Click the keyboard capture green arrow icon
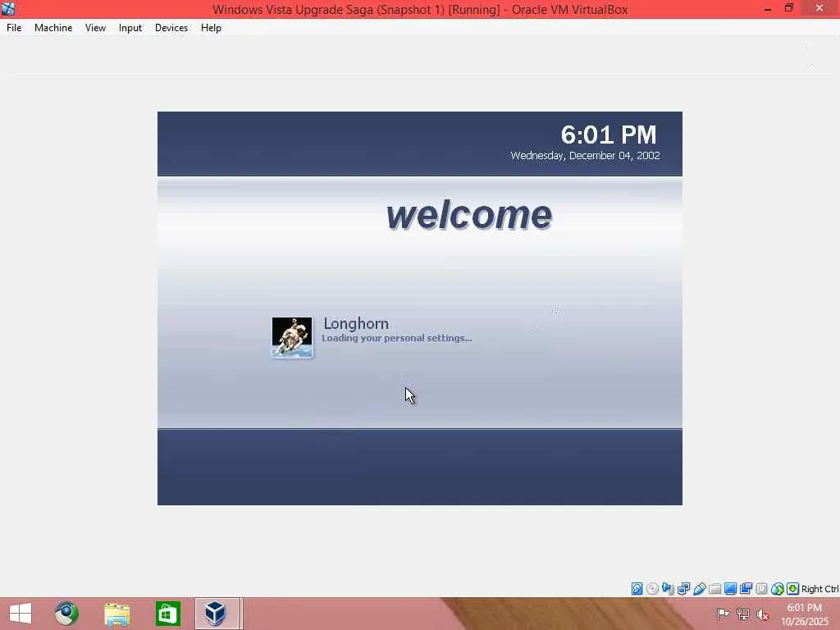This screenshot has width=840, height=630. point(793,589)
